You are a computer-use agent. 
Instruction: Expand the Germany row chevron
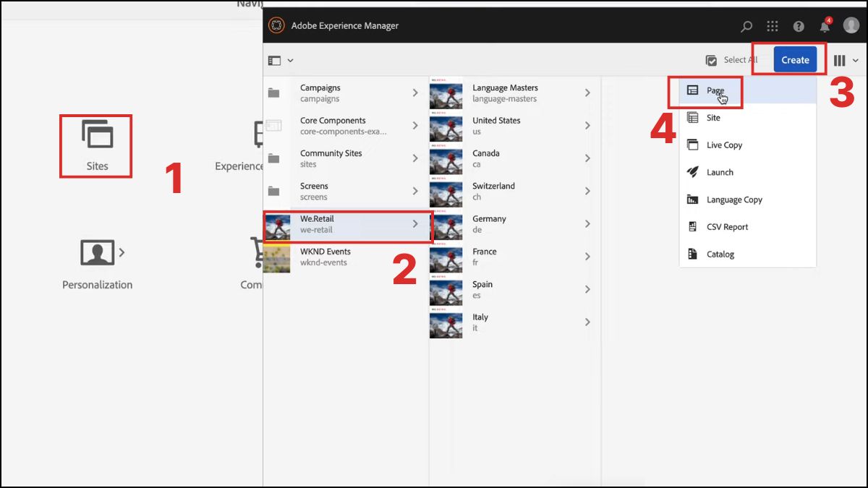(587, 224)
